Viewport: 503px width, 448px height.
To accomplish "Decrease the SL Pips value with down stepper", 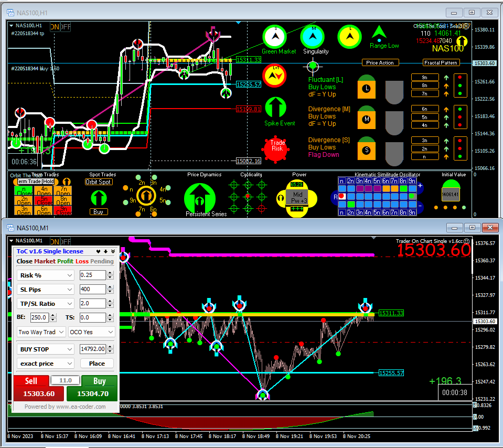I will click(110, 292).
